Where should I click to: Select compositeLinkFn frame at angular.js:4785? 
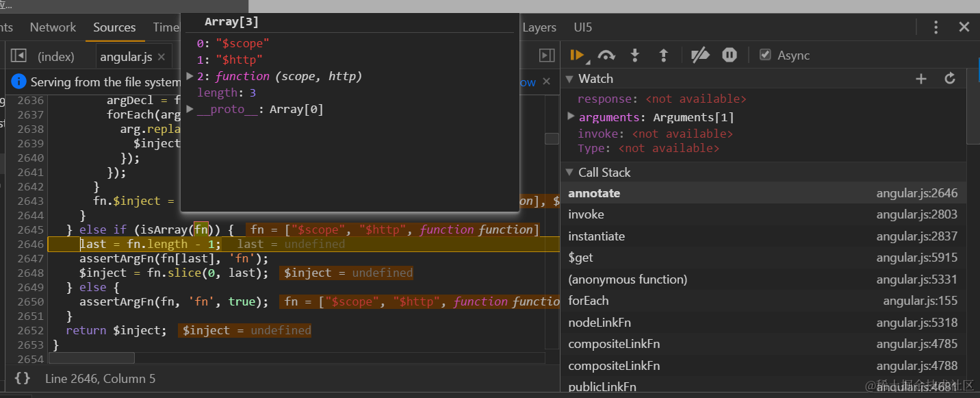click(763, 344)
